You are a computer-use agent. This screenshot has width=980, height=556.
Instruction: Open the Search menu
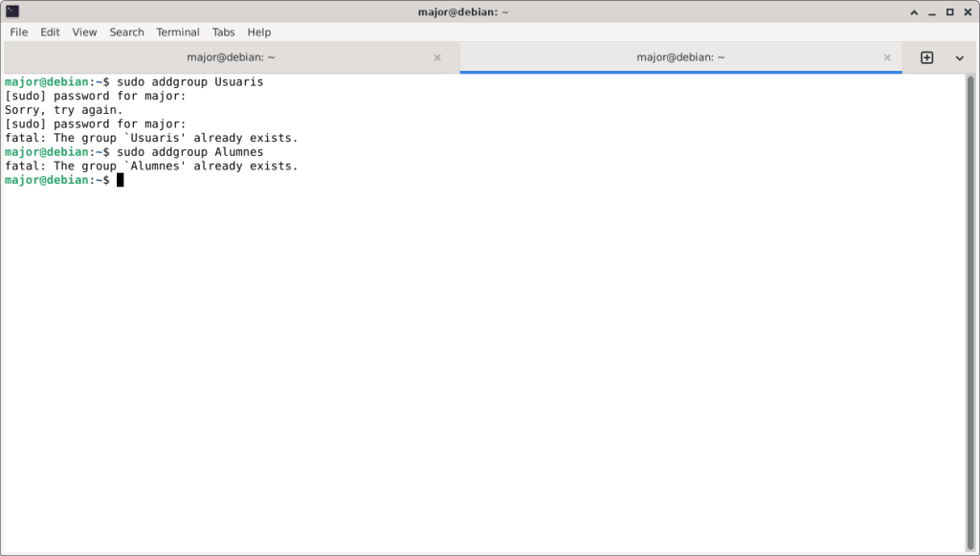[x=126, y=32]
